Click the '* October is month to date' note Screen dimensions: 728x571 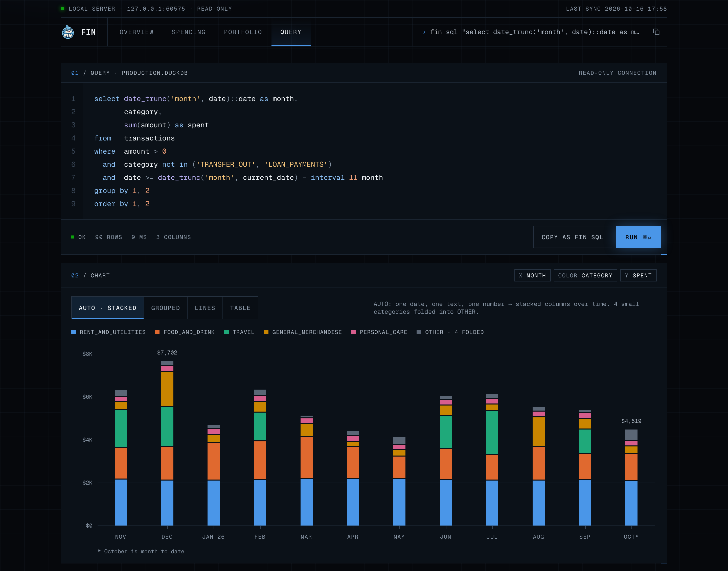coord(141,551)
